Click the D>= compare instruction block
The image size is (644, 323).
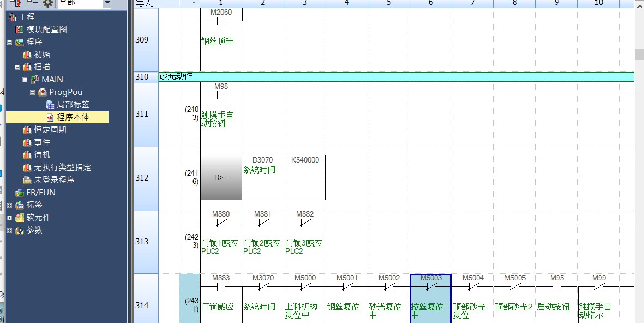coord(221,178)
